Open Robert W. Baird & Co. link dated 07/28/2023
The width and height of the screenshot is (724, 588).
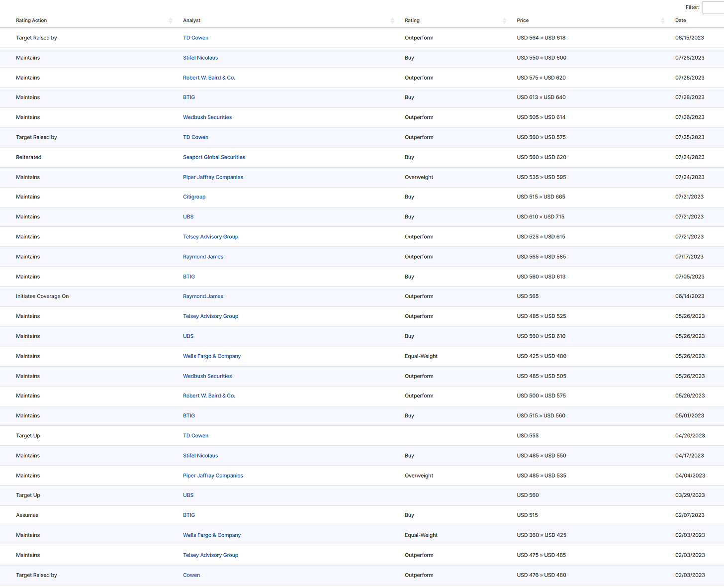pos(209,78)
